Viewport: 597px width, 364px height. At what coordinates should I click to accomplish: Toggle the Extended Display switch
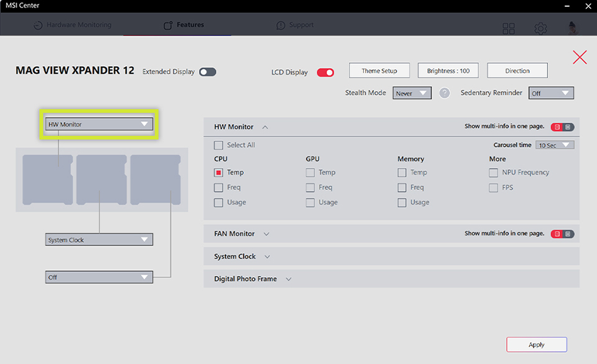tap(208, 72)
